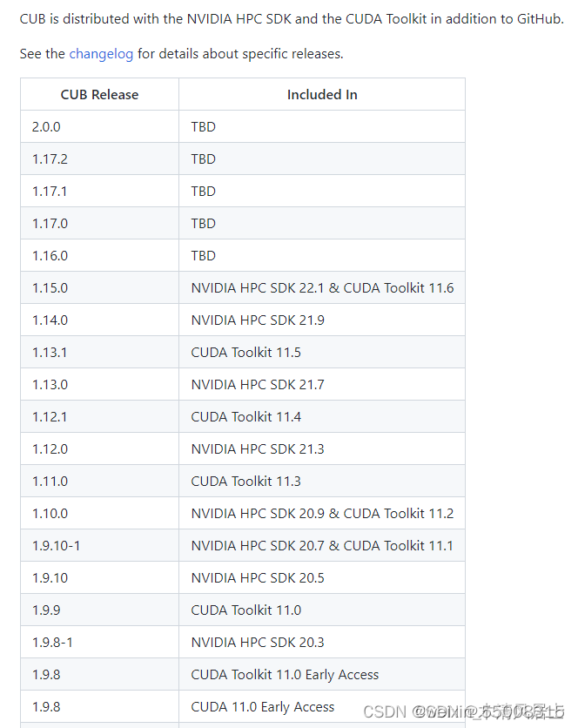Image resolution: width=578 pixels, height=728 pixels.
Task: Click the TBD cell in the 1.17.2 row
Action: coord(322,158)
